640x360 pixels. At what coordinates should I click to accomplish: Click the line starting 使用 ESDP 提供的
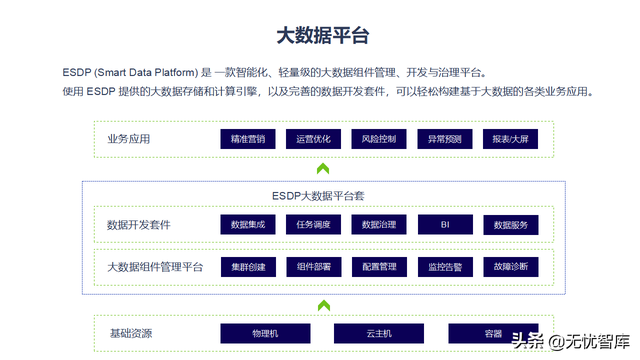click(x=328, y=91)
